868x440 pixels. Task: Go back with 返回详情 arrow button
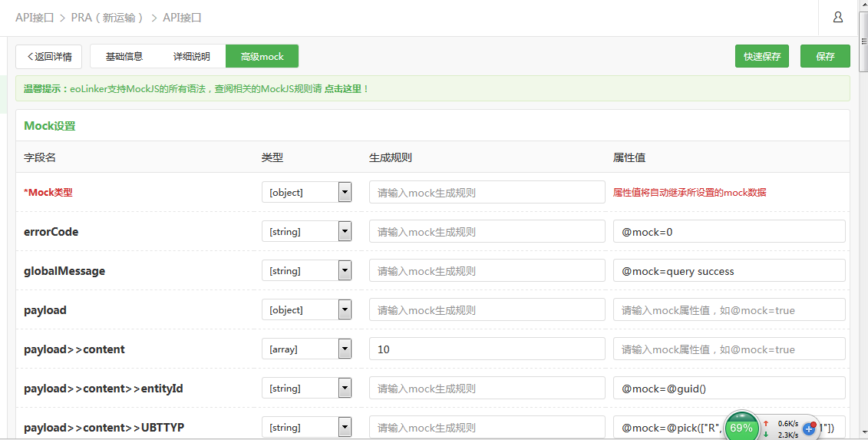click(48, 57)
